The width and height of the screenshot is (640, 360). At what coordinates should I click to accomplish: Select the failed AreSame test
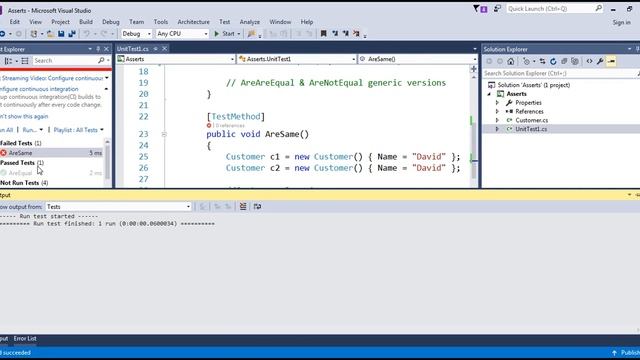pyautogui.click(x=51, y=153)
